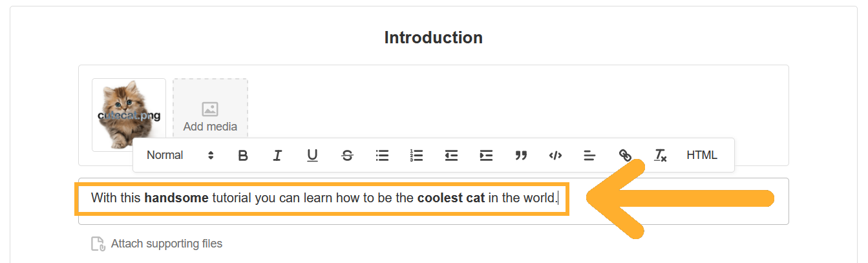Clear text formatting
The height and width of the screenshot is (263, 868).
[660, 156]
